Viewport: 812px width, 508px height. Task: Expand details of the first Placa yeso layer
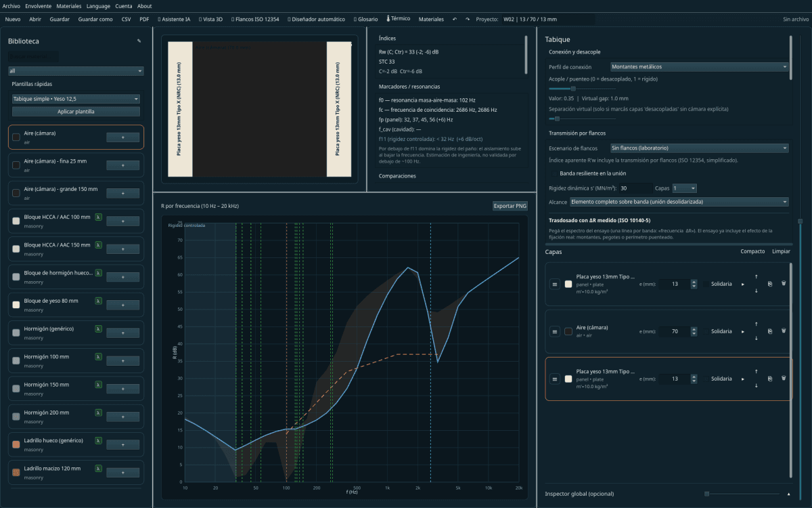(x=743, y=284)
